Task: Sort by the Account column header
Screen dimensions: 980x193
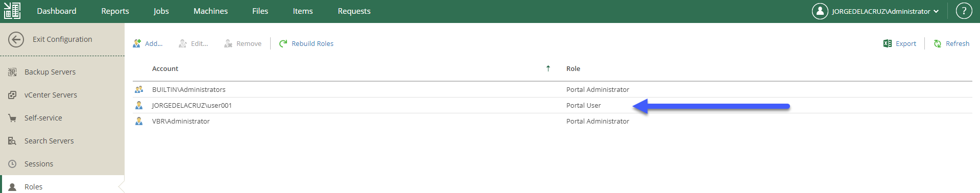Action: coord(165,68)
